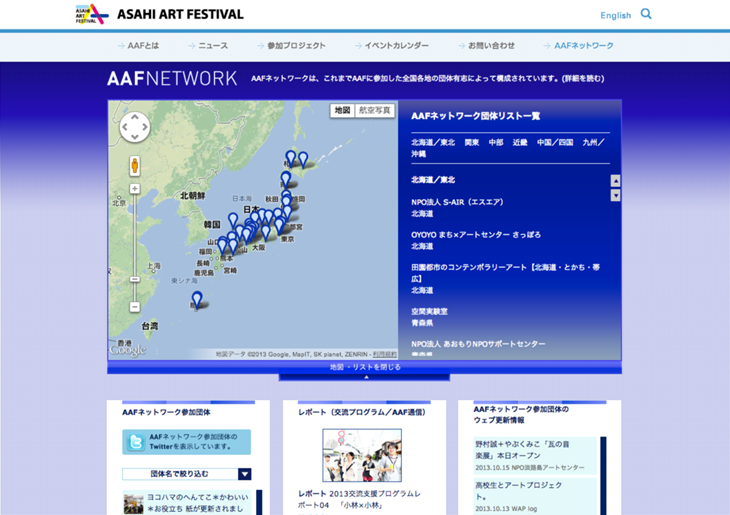This screenshot has height=515, width=730.
Task: Click the AAFネットワーク団体リスト一覧 heading
Action: point(475,116)
